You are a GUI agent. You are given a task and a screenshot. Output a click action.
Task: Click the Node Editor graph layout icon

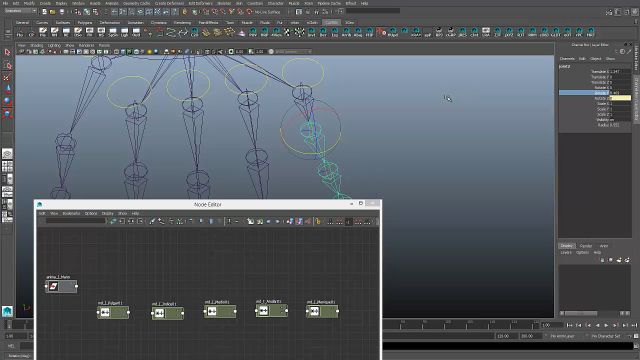click(x=180, y=221)
